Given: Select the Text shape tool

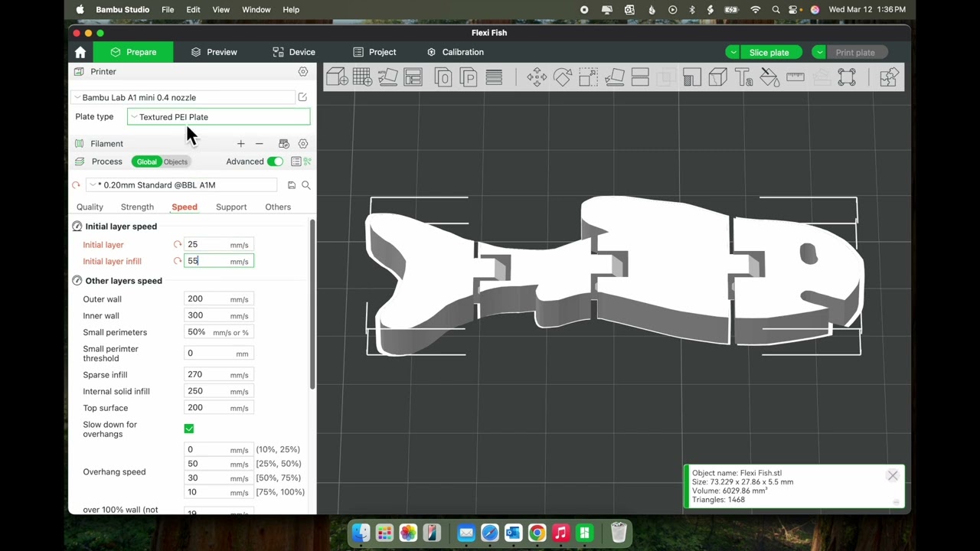Looking at the screenshot, I should pos(743,77).
